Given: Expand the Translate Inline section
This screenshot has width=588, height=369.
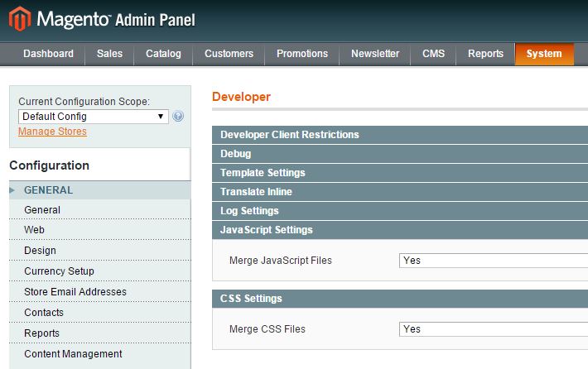Looking at the screenshot, I should tap(400, 192).
